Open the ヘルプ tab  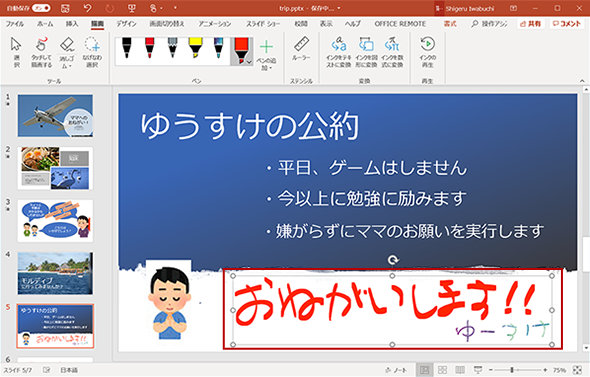click(x=353, y=24)
